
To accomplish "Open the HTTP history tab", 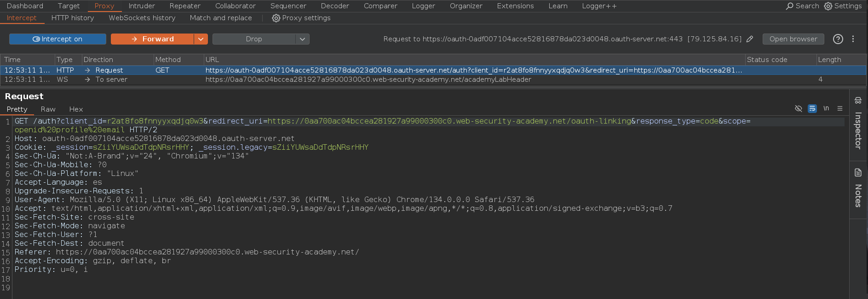I will coord(73,18).
